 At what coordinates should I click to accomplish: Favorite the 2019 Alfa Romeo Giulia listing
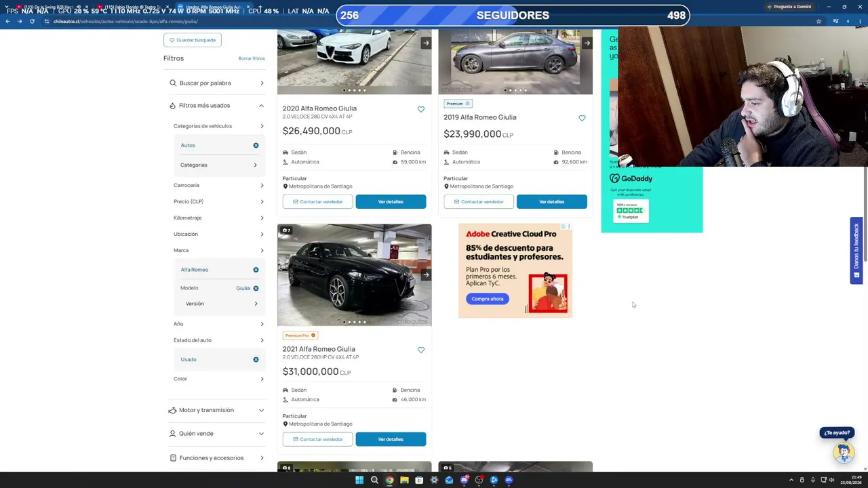point(582,118)
